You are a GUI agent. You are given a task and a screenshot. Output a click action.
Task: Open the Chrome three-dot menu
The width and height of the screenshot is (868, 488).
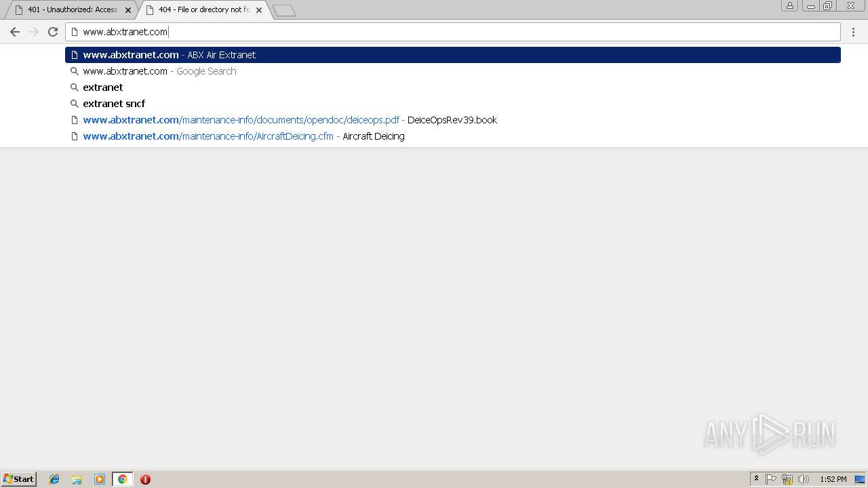(x=854, y=32)
